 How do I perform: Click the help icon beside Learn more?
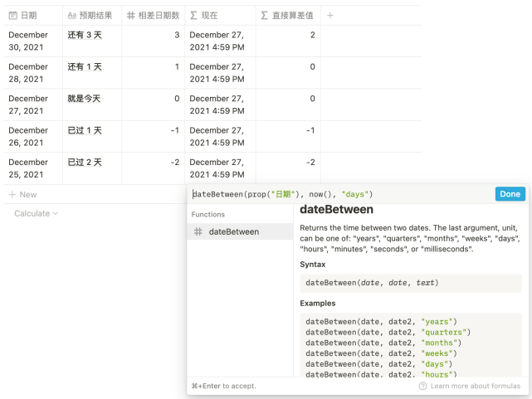pyautogui.click(x=423, y=386)
